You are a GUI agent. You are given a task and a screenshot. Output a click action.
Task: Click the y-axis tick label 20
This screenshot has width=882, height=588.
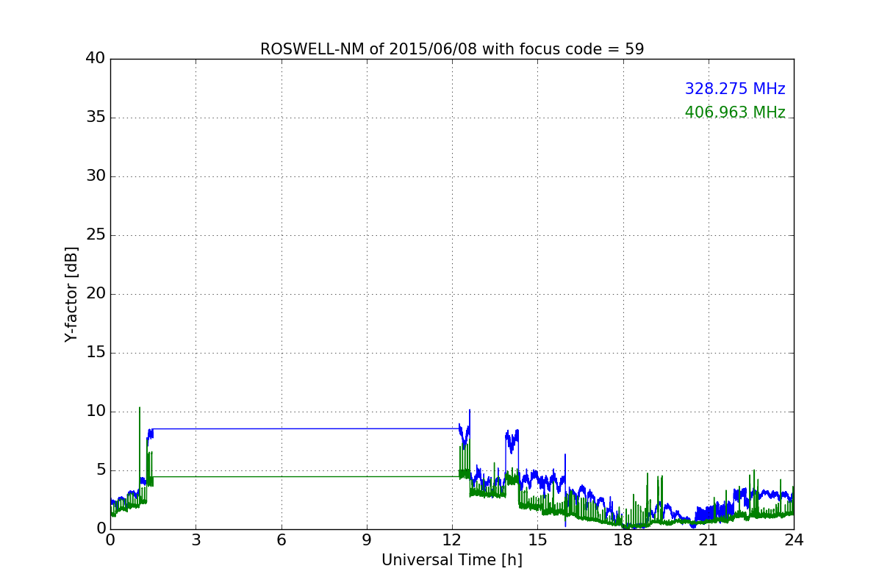96,294
